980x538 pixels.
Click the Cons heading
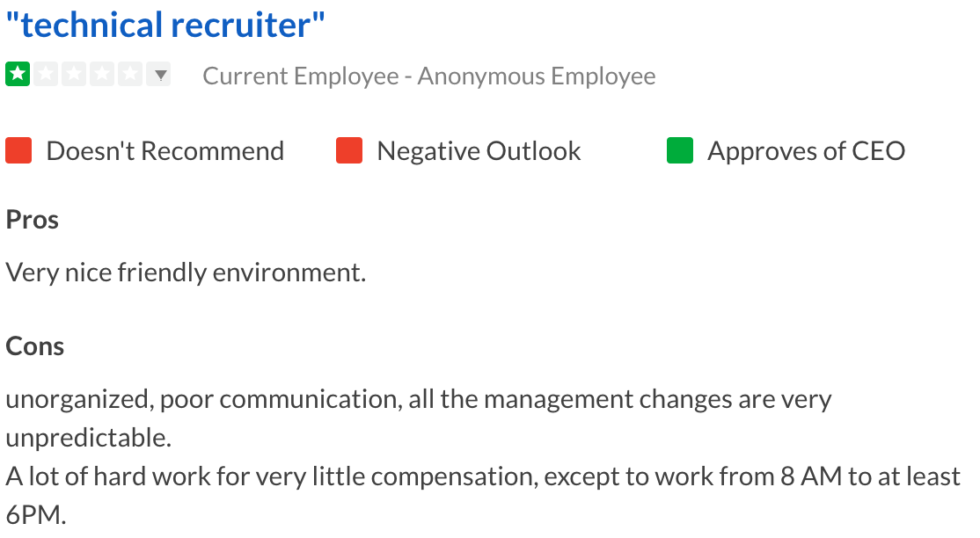click(x=35, y=346)
